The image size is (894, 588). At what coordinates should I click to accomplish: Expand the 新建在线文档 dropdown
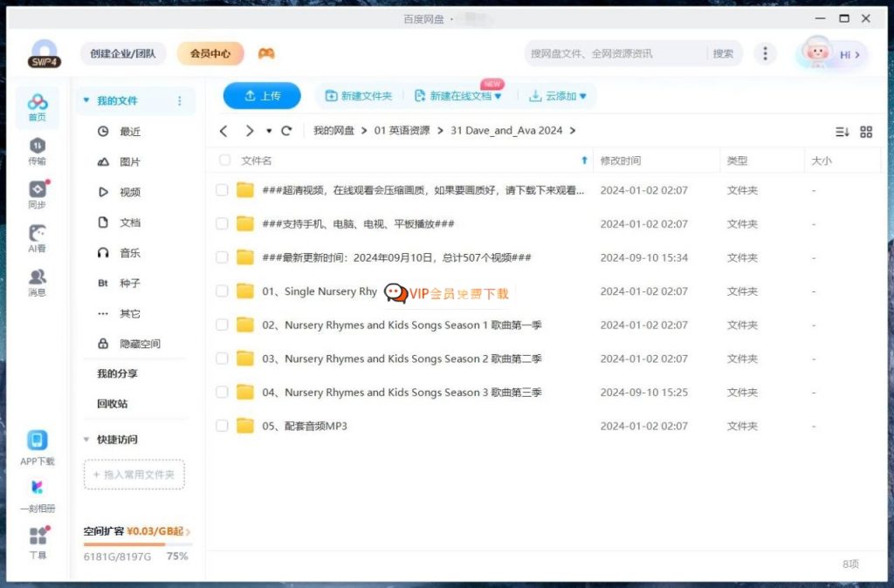(x=498, y=96)
